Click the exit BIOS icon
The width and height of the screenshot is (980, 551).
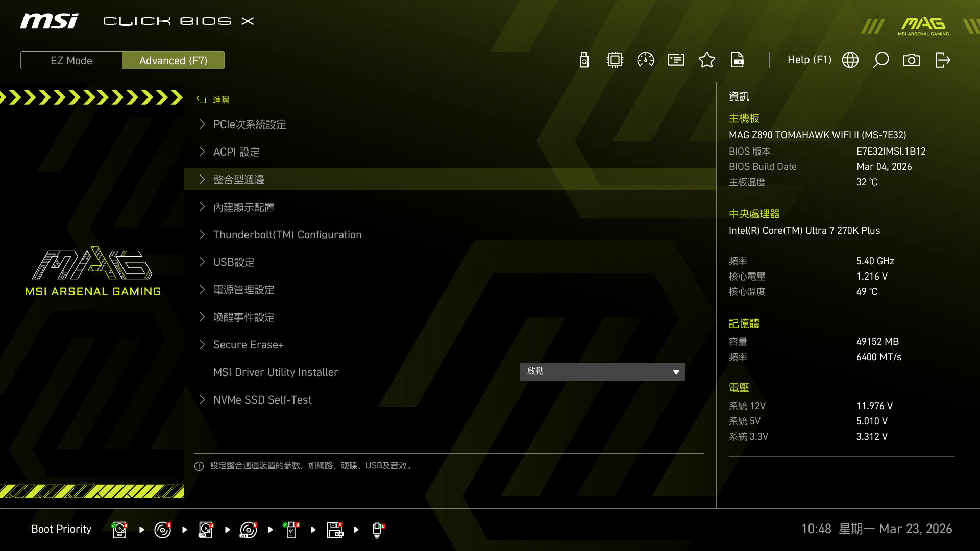click(942, 60)
